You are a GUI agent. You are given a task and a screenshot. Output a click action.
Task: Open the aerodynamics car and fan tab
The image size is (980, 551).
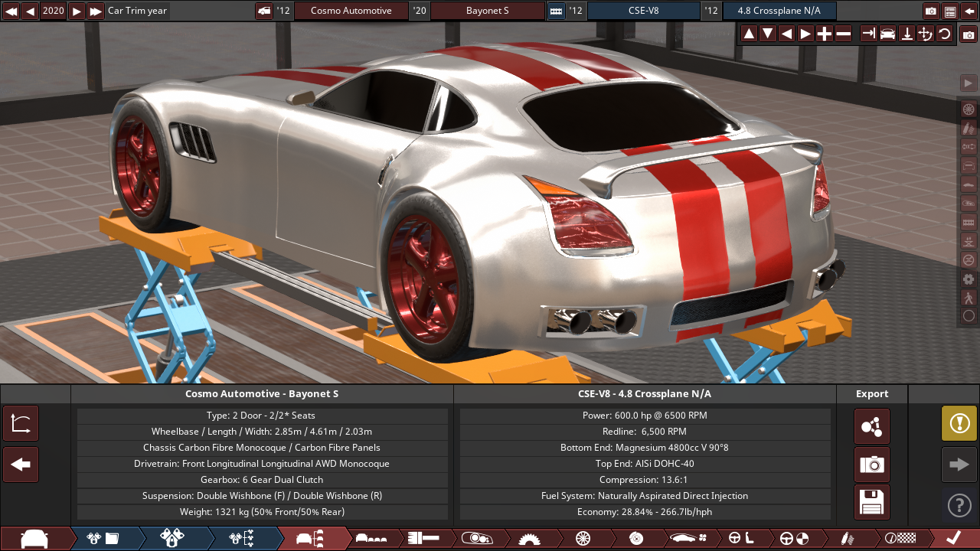[688, 538]
